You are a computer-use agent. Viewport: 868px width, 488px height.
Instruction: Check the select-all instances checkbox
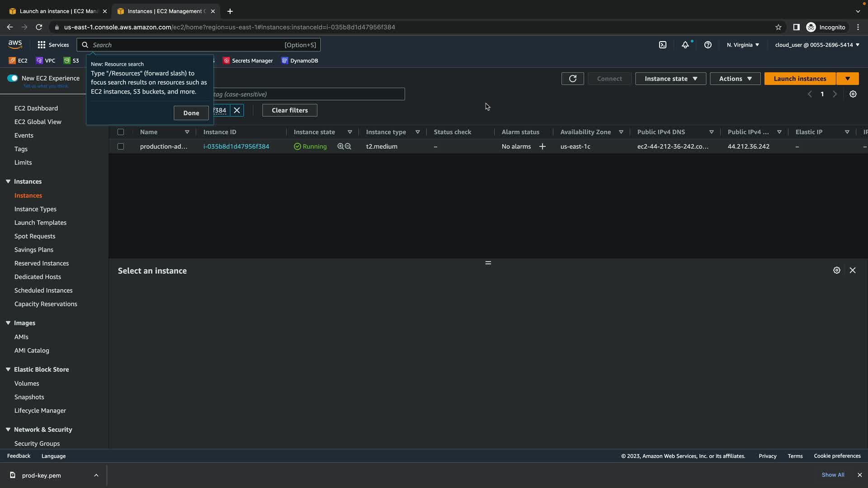(x=121, y=132)
